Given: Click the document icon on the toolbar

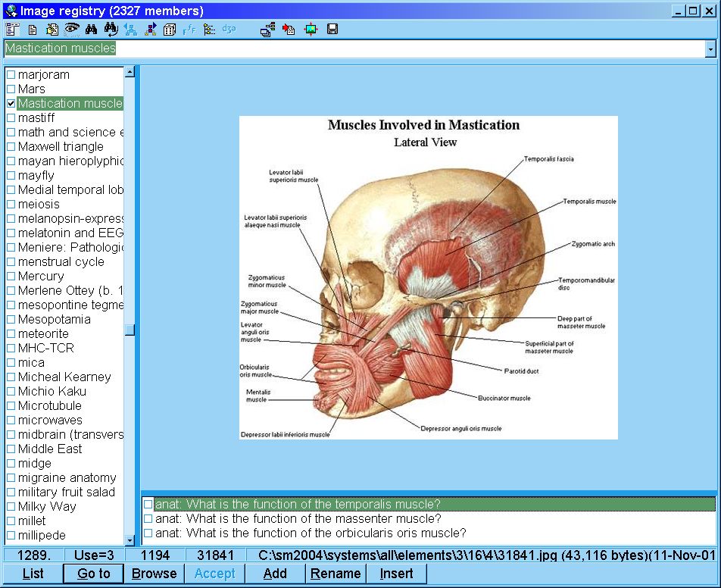Looking at the screenshot, I should point(31,30).
